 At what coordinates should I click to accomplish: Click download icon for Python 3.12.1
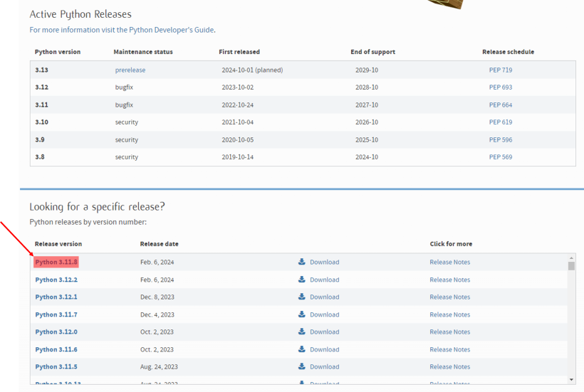click(x=302, y=297)
